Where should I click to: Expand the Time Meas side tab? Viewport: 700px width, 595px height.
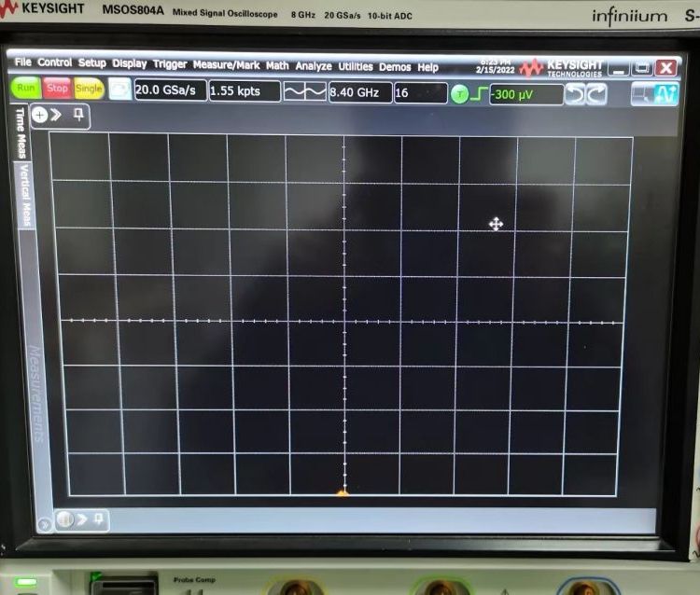coord(21,133)
